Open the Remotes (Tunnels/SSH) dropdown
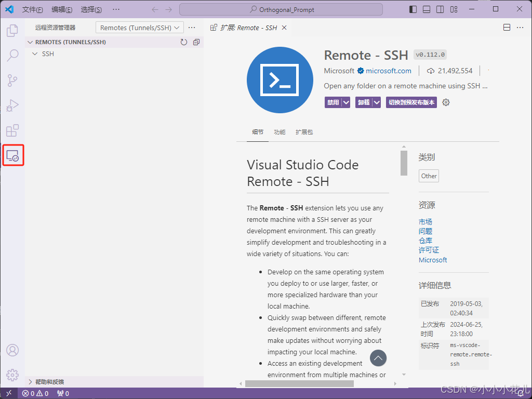532x399 pixels. [x=140, y=28]
